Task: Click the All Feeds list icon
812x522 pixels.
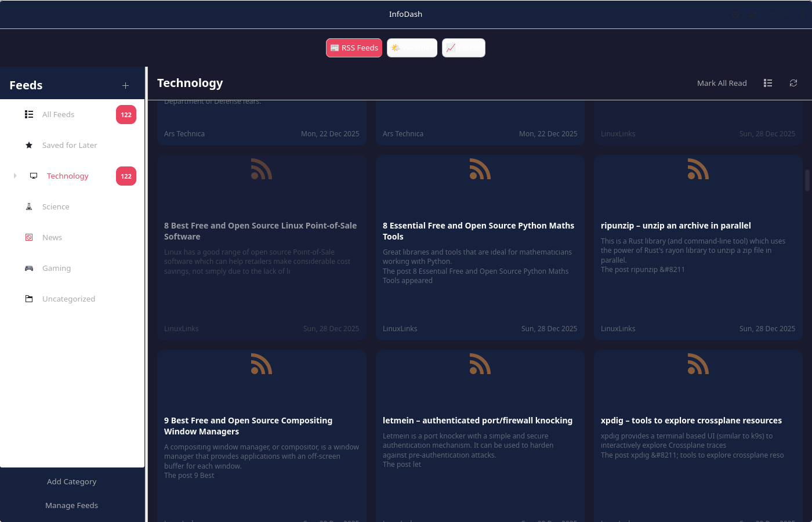Action: point(29,115)
